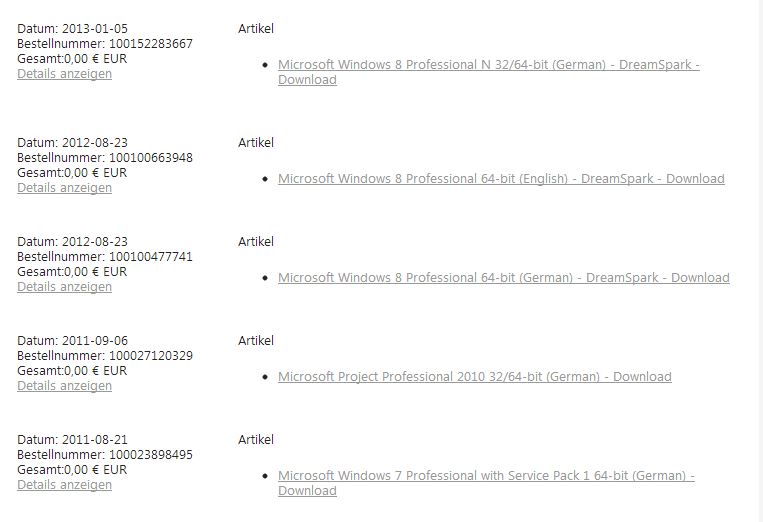Open Details anzeigen for order 100152283667
This screenshot has height=522, width=763.
pyautogui.click(x=64, y=73)
